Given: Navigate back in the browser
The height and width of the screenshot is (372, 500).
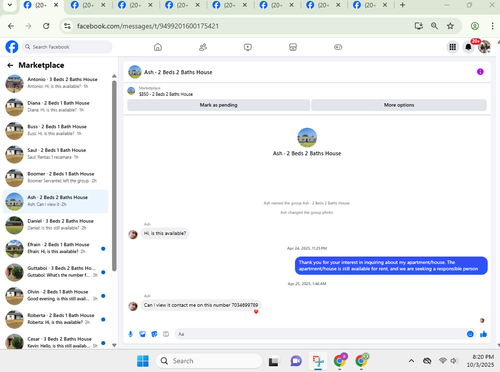Looking at the screenshot, I should click(x=11, y=26).
